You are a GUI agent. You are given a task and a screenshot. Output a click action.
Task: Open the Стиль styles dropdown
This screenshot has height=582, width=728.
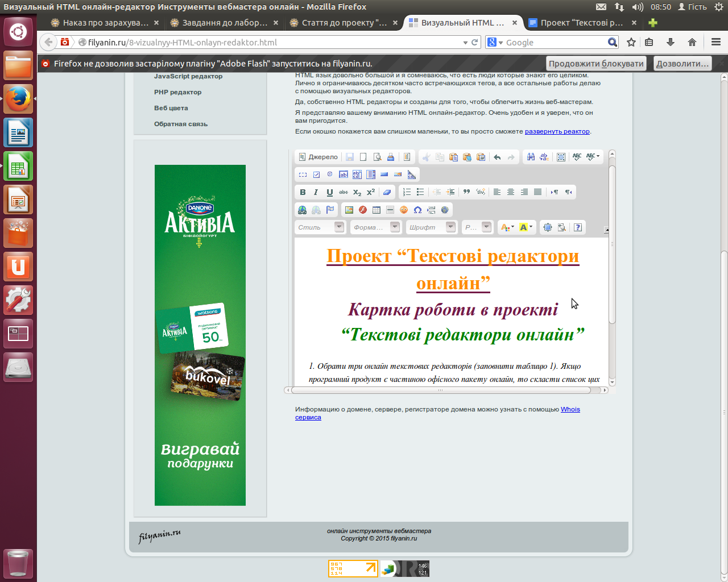tap(320, 227)
